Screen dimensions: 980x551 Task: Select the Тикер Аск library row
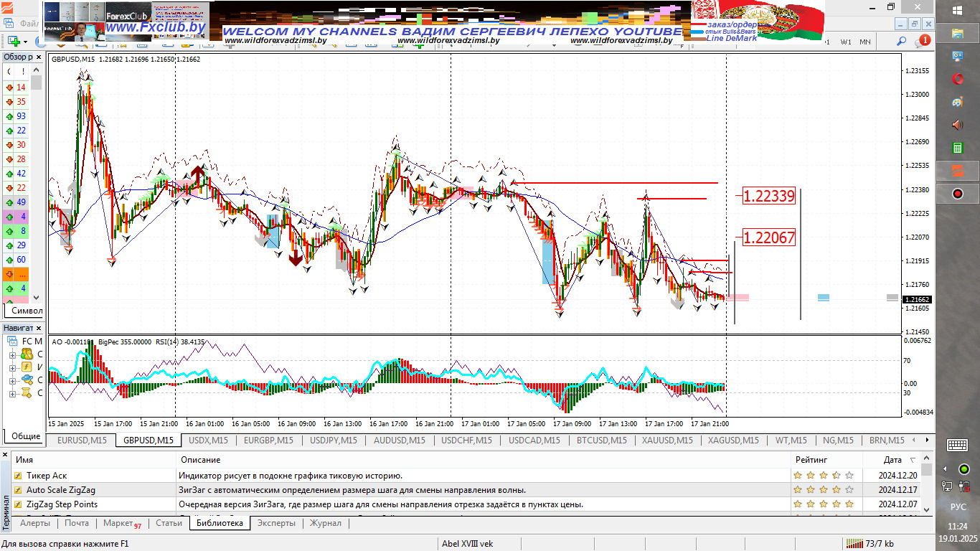[x=466, y=475]
